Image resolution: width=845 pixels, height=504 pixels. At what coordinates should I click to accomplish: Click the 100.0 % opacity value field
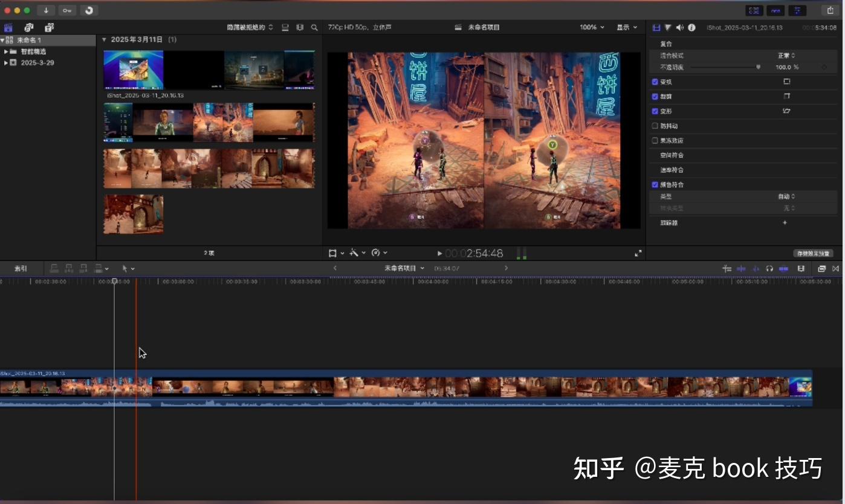tap(787, 67)
